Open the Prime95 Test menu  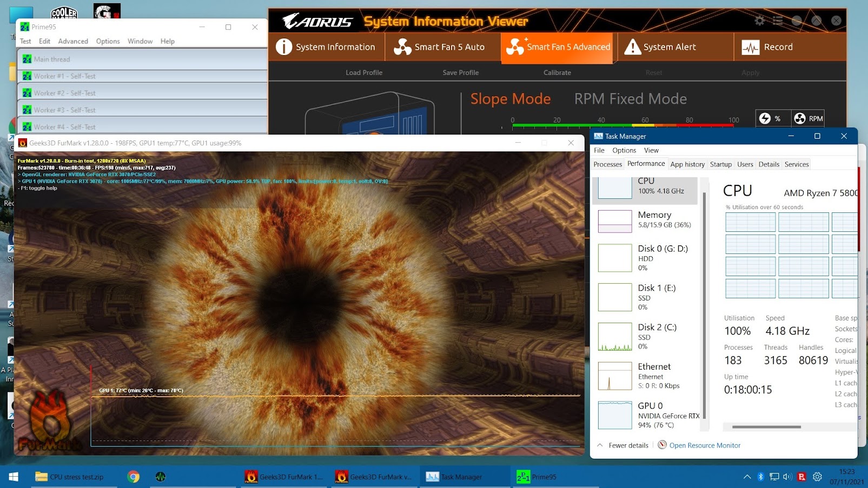25,41
